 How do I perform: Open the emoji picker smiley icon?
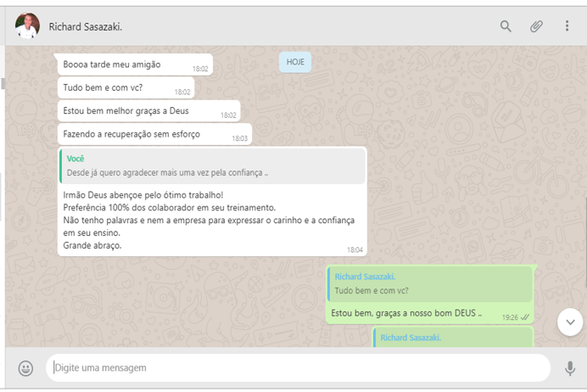click(x=25, y=368)
